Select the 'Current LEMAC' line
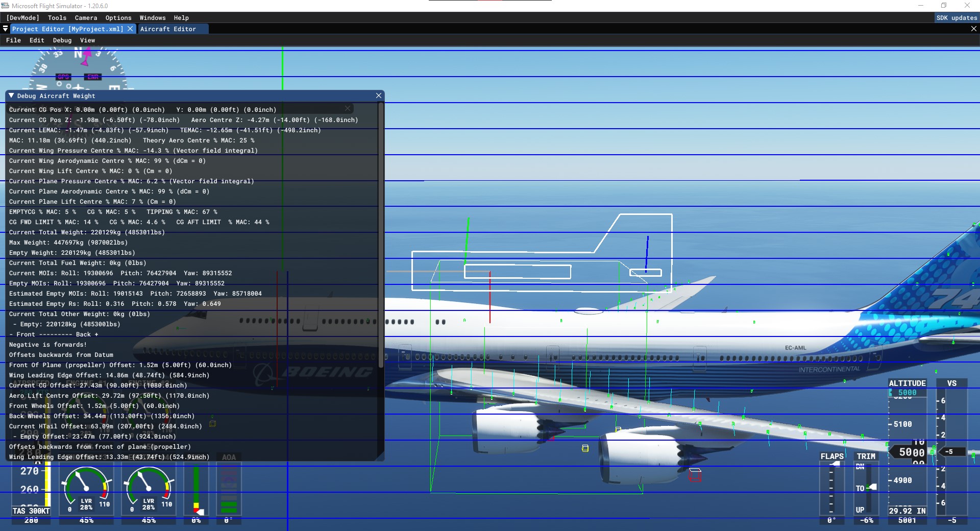This screenshot has height=531, width=980. [165, 130]
